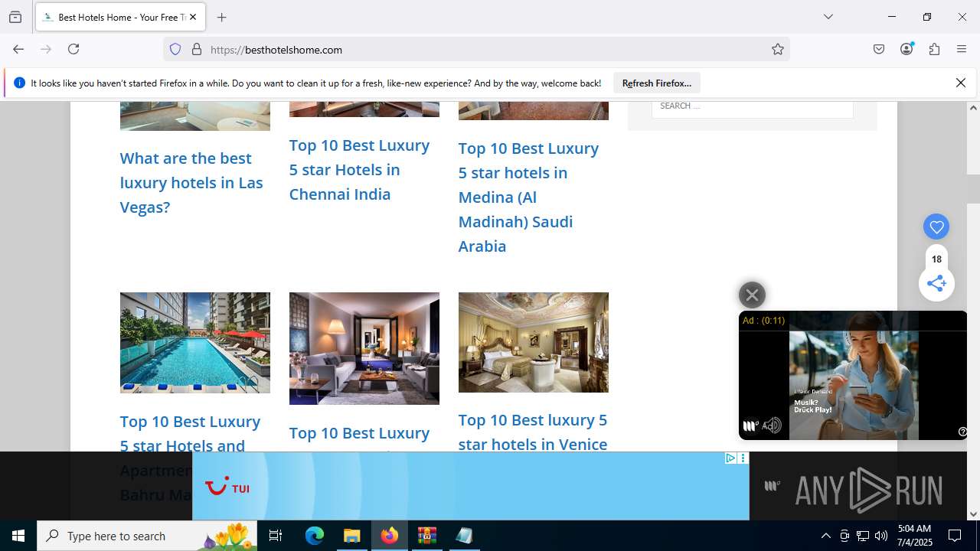Open volume control in tray
This screenshot has width=980, height=551.
881,536
